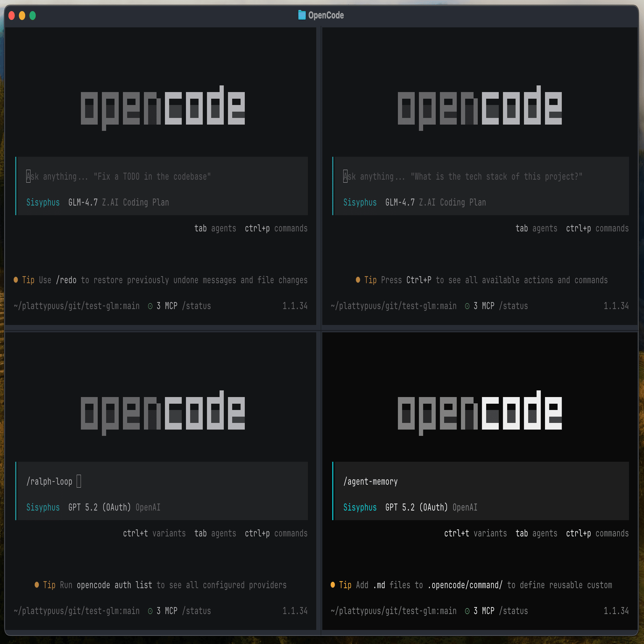Viewport: 644px width, 644px height.
Task: Click the folder icon beside the OpenCode title
Action: (302, 15)
